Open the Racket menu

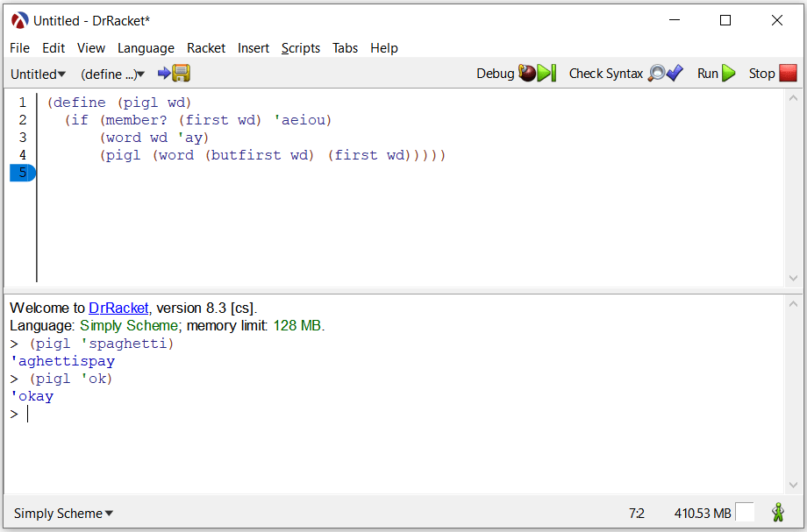pyautogui.click(x=206, y=48)
